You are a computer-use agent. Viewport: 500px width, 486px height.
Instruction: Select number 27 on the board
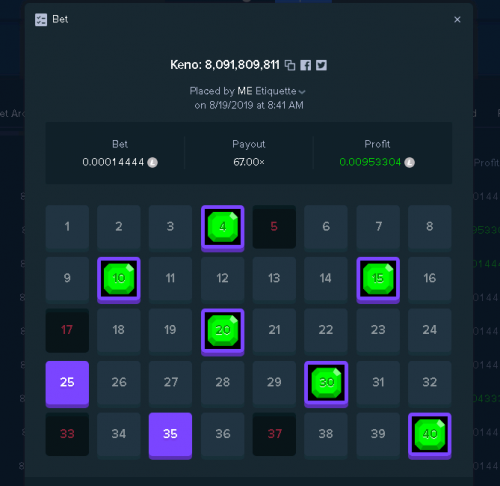click(x=170, y=383)
